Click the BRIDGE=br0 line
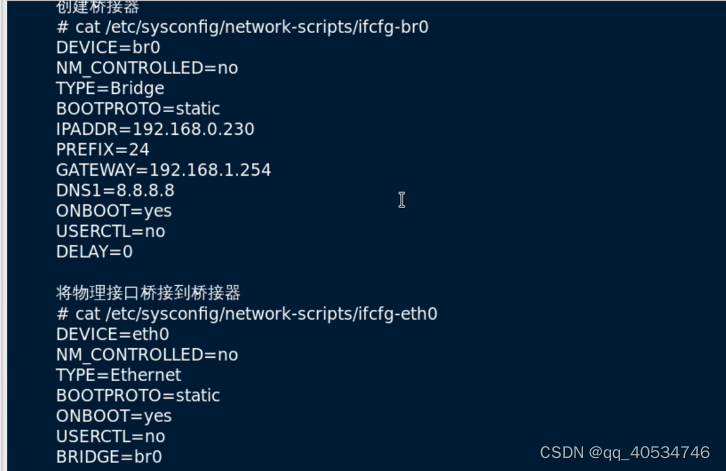This screenshot has height=471, width=726. point(109,457)
